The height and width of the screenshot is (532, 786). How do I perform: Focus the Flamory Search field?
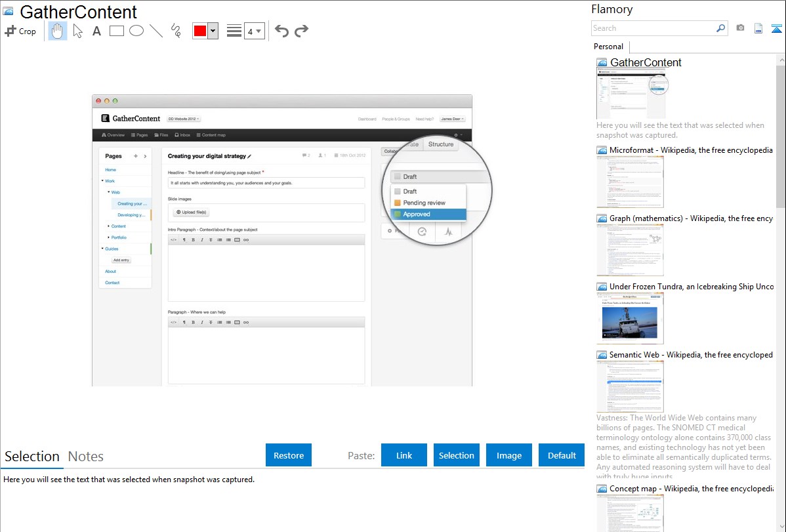tap(653, 28)
